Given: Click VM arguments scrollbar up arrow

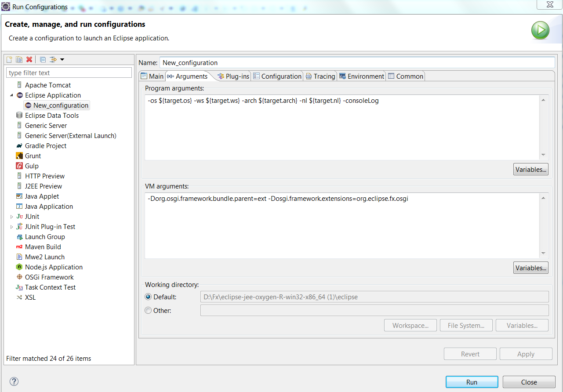Looking at the screenshot, I should pos(544,199).
